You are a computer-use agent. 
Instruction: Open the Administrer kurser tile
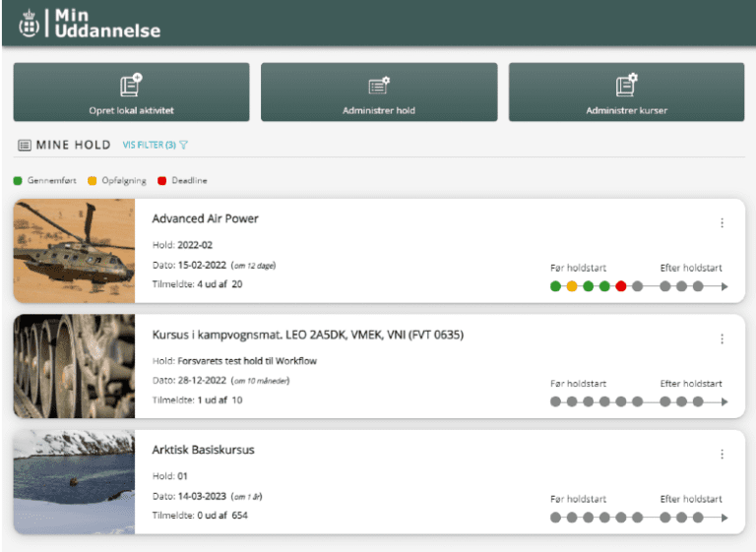(626, 92)
